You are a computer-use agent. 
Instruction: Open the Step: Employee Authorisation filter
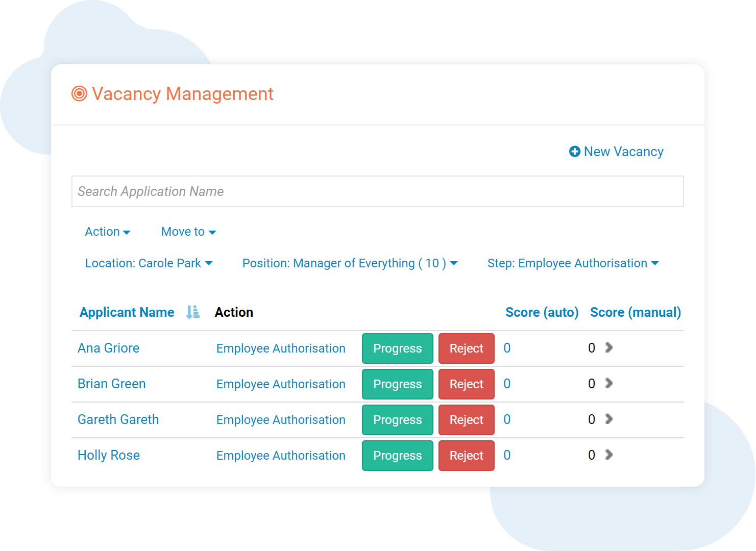pyautogui.click(x=573, y=263)
